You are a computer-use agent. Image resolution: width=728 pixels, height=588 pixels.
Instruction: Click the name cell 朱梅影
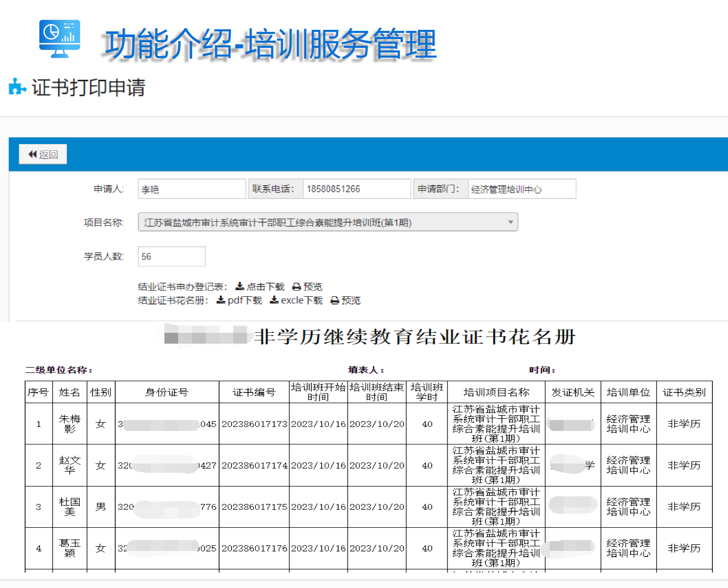(x=70, y=424)
